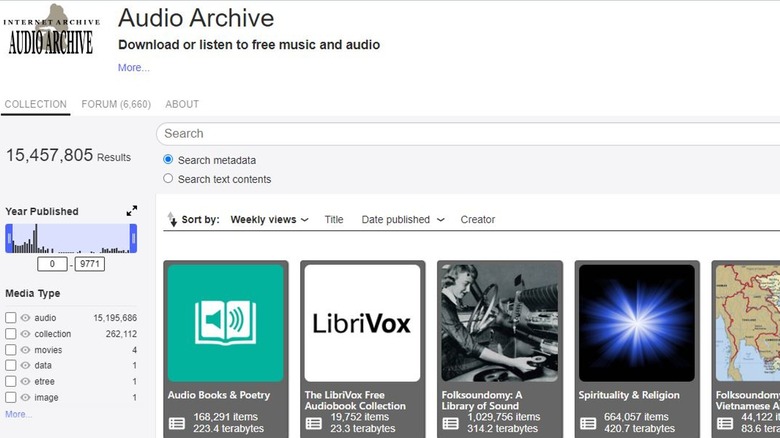Click list icon on Spirituality & Religion card

587,424
